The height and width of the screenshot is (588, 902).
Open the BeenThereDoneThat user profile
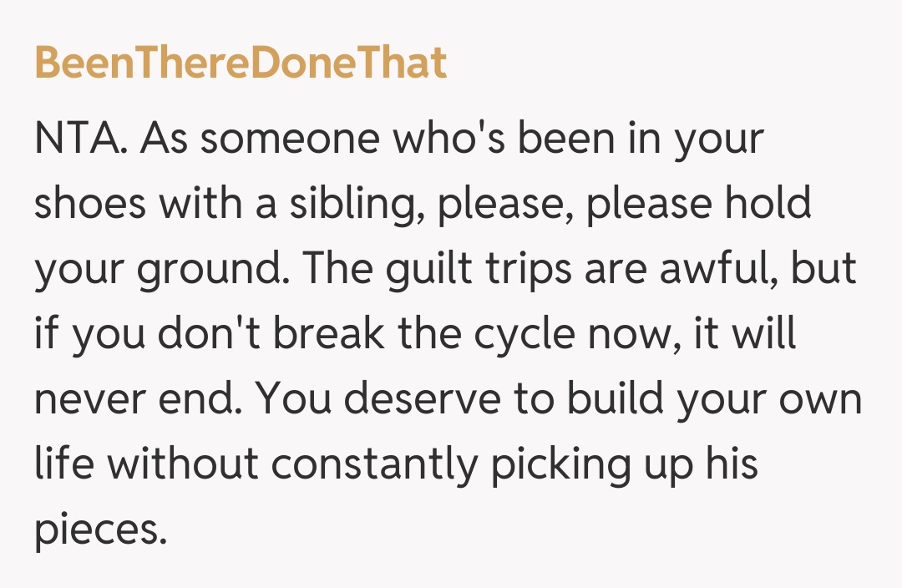(241, 63)
